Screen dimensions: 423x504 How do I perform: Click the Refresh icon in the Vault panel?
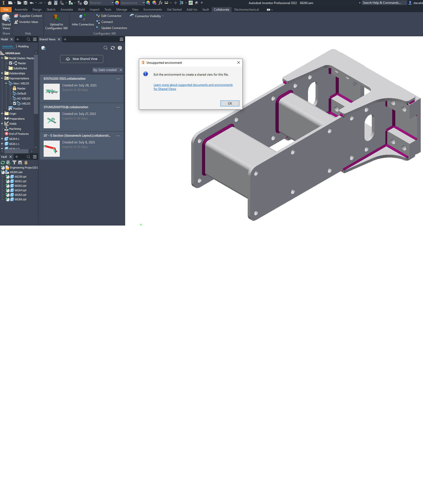click(x=3, y=163)
